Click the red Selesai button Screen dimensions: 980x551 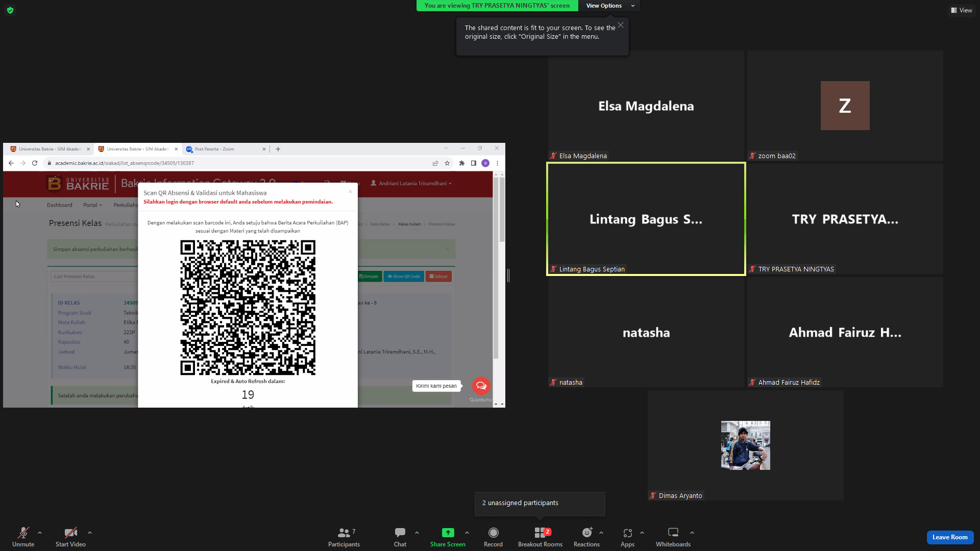point(438,277)
